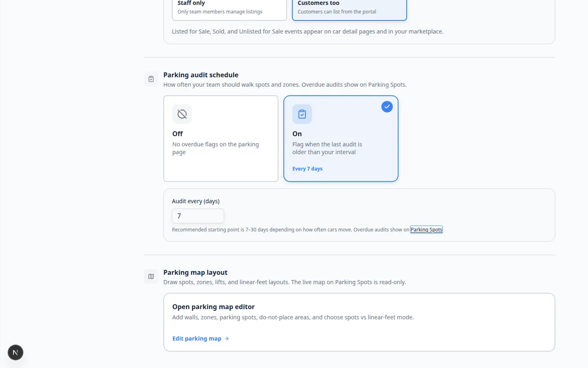Click the arrow beside Edit parking map

[x=227, y=339]
